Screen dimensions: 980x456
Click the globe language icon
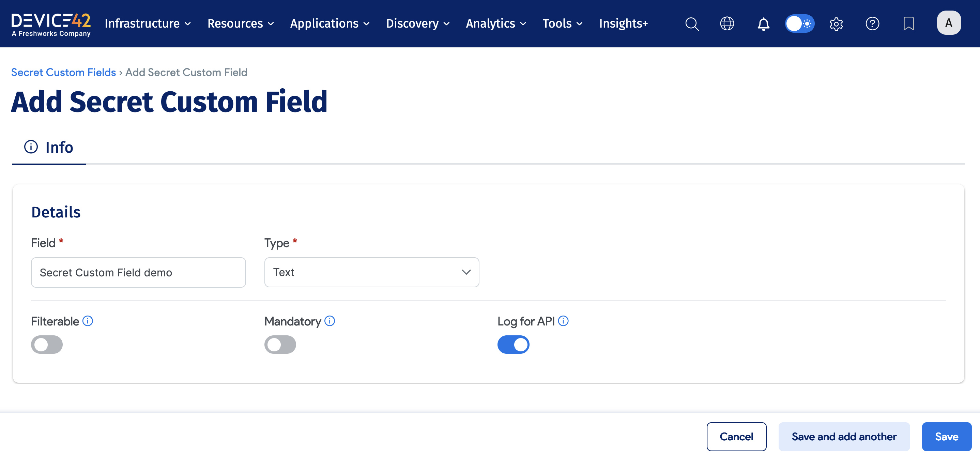[x=727, y=24]
